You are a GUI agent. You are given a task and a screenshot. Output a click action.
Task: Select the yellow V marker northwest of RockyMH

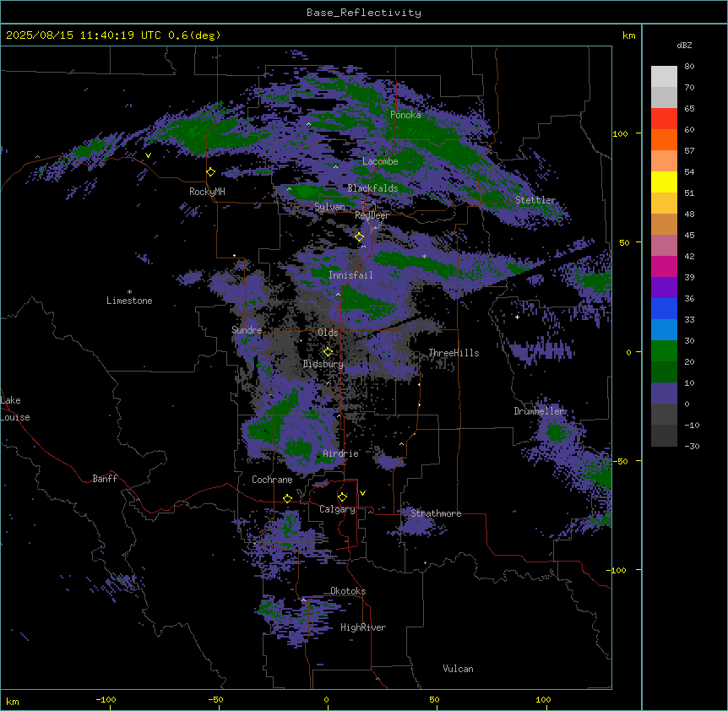click(x=148, y=155)
